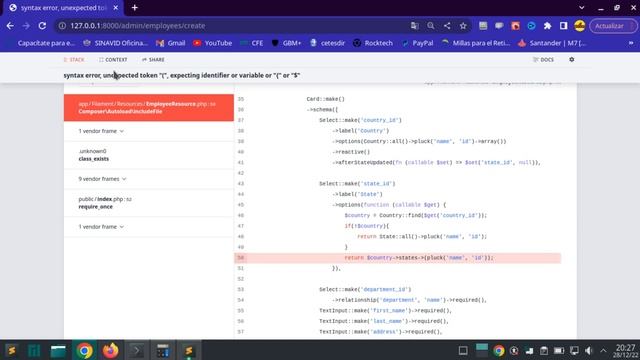Open the SHARE menu item
Viewport: 640px width, 360px height.
point(153,60)
